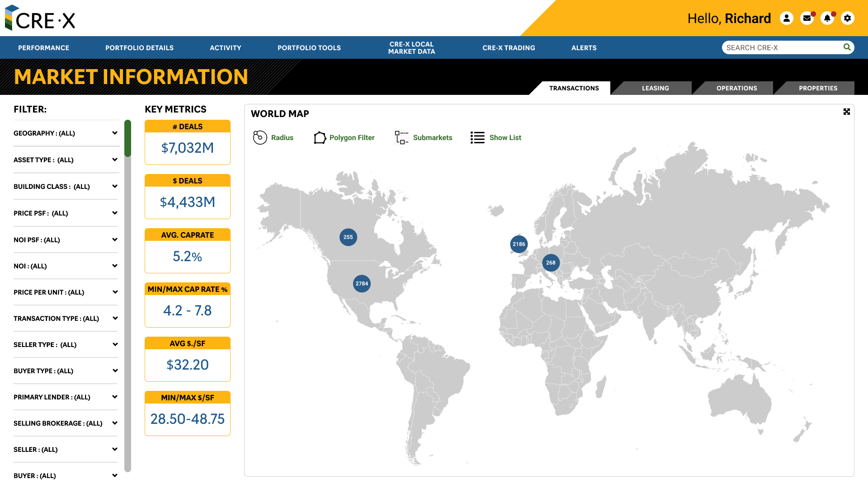Expand the world map to fullscreen

847,112
